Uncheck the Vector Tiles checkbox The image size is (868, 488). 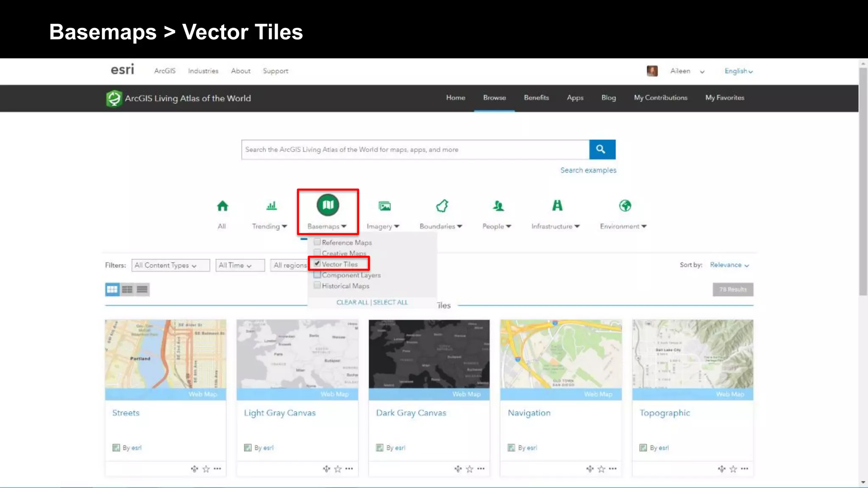pyautogui.click(x=317, y=263)
